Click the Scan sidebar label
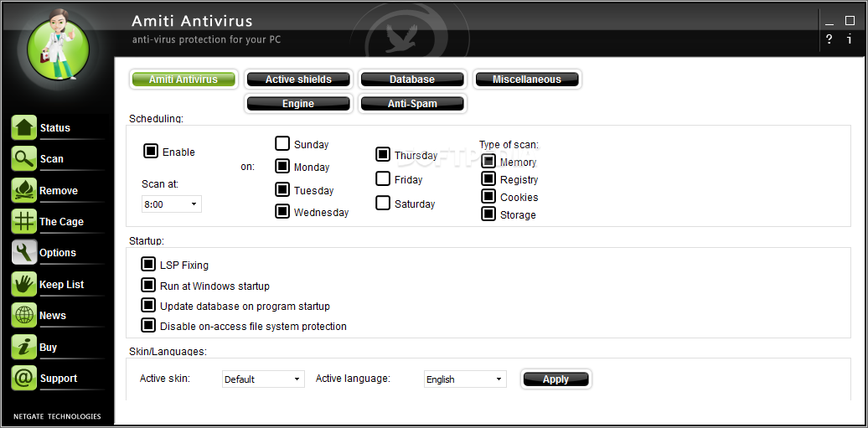The image size is (868, 428). pos(51,159)
